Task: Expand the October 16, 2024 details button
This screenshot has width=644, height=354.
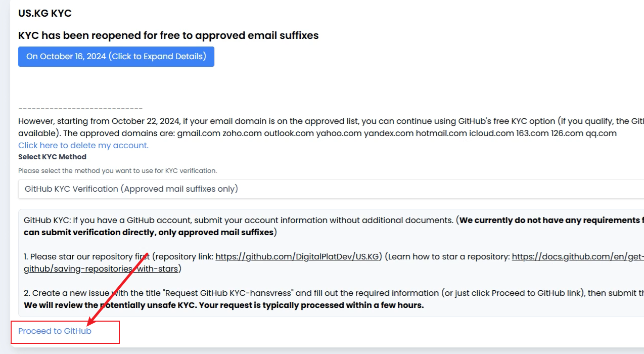Action: 116,57
